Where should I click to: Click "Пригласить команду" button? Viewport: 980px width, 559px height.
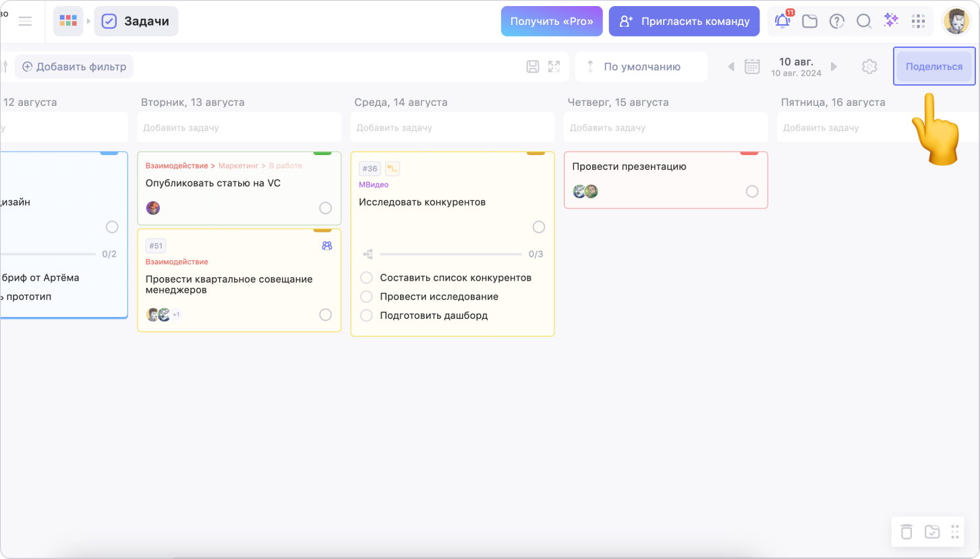pyautogui.click(x=684, y=21)
